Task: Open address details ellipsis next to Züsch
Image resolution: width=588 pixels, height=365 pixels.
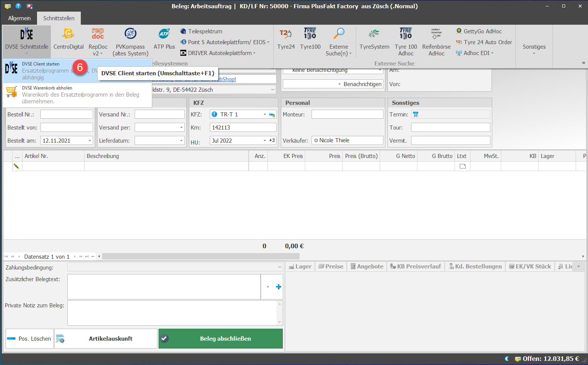Action: click(273, 90)
